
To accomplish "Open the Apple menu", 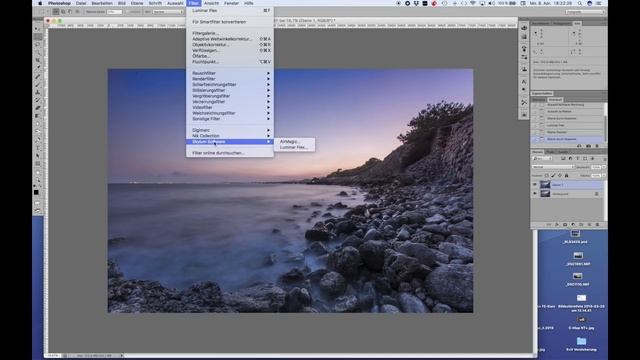I will coord(40,3).
